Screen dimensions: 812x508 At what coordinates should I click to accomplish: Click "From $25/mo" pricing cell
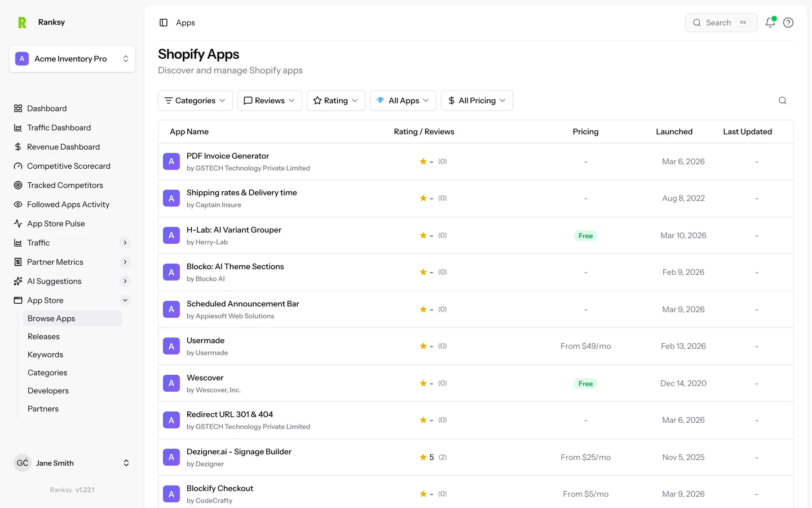(586, 457)
